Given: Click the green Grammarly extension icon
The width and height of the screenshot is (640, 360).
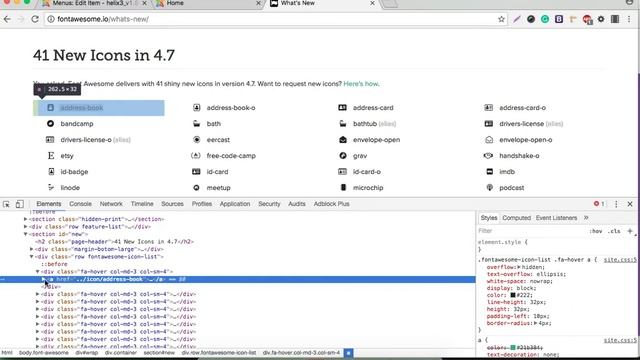Looking at the screenshot, I should pyautogui.click(x=544, y=19).
